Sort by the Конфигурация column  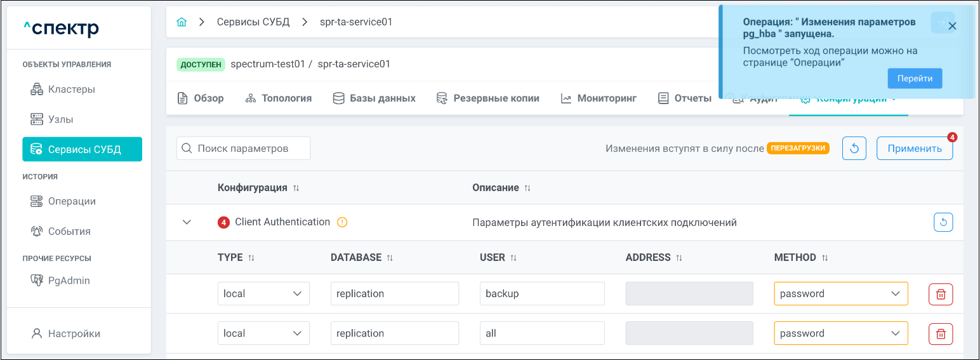[296, 189]
